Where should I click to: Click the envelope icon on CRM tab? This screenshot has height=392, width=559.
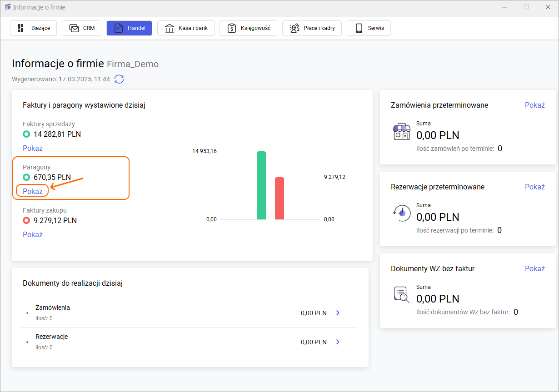74,28
